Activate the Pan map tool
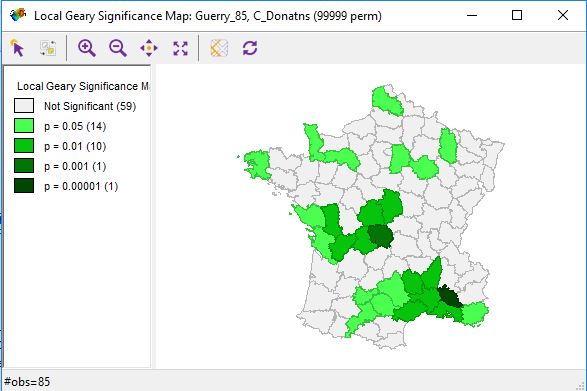The image size is (587, 391). click(149, 48)
